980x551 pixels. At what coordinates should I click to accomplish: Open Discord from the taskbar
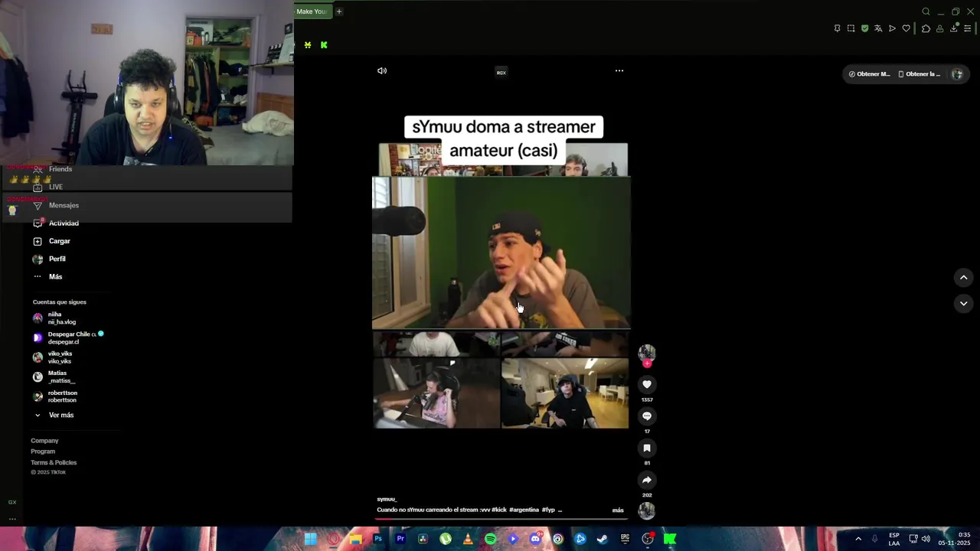pos(535,540)
